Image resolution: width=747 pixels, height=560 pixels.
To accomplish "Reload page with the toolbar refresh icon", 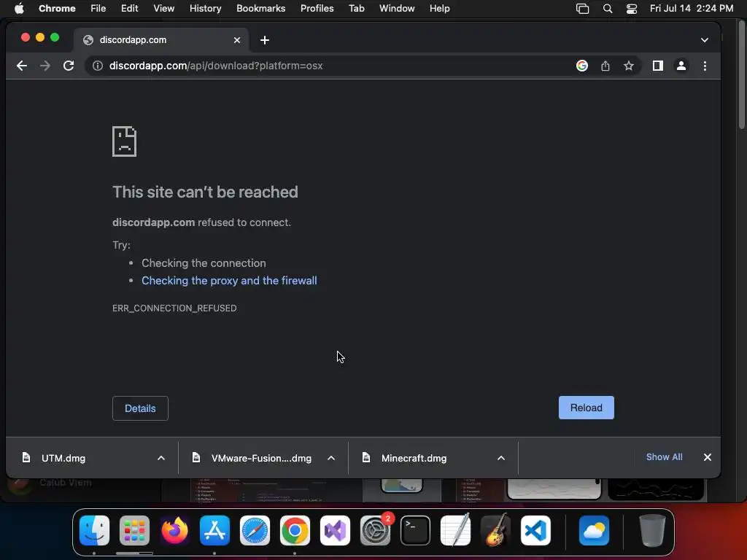I will 69,66.
